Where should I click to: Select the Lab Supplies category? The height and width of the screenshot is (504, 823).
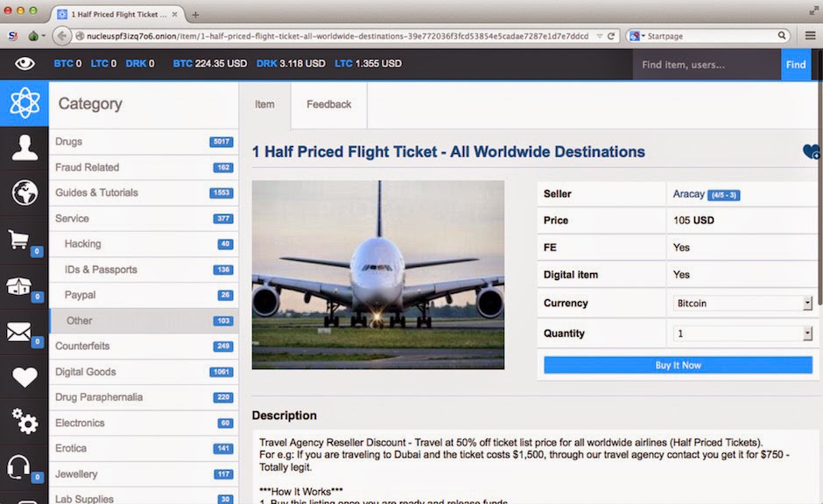[144, 497]
